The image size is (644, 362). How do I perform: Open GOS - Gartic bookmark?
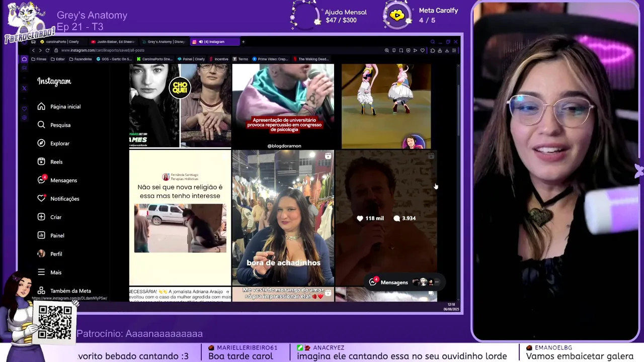pos(114,59)
